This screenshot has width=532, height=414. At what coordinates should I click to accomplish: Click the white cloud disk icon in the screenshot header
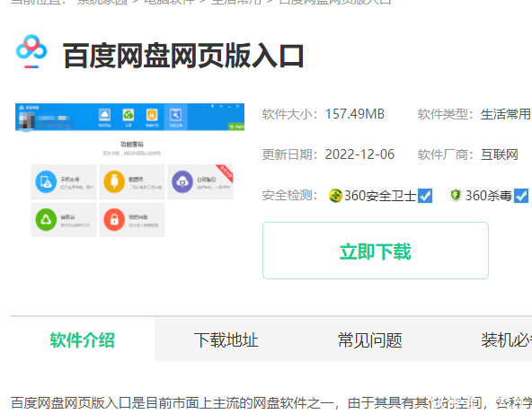tap(104, 115)
